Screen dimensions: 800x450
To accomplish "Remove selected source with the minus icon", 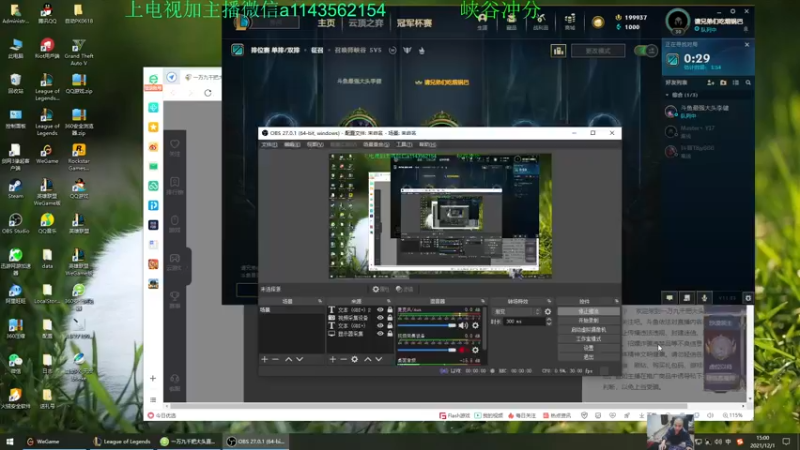I will (x=343, y=359).
